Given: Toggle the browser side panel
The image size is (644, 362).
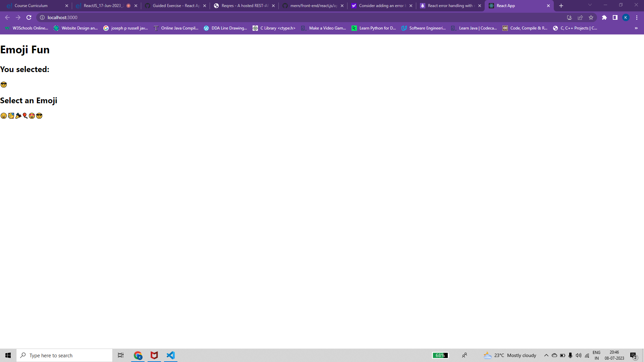Looking at the screenshot, I should point(615,17).
